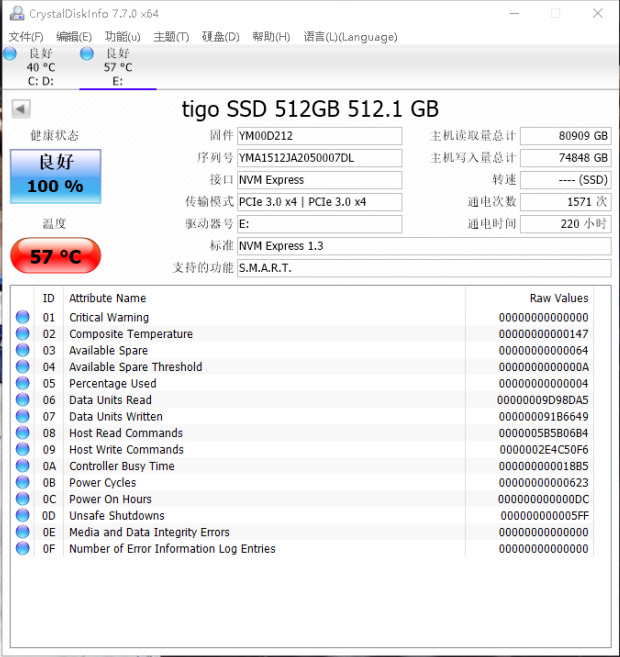Click the 健康状态 label
This screenshot has height=657, width=620.
(54, 135)
